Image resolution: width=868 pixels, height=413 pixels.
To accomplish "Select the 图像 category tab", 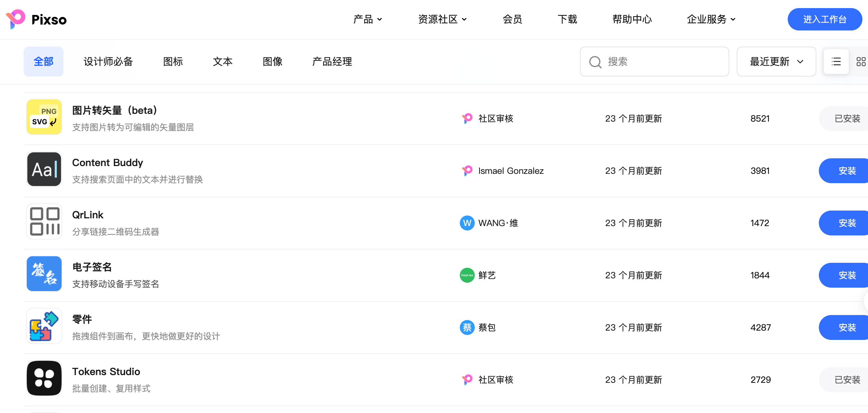I will click(x=273, y=62).
